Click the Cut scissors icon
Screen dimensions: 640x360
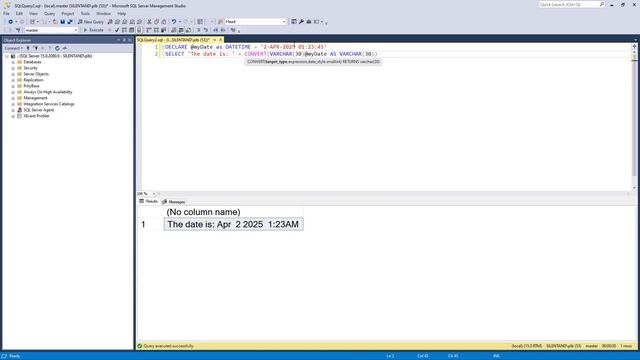point(149,22)
